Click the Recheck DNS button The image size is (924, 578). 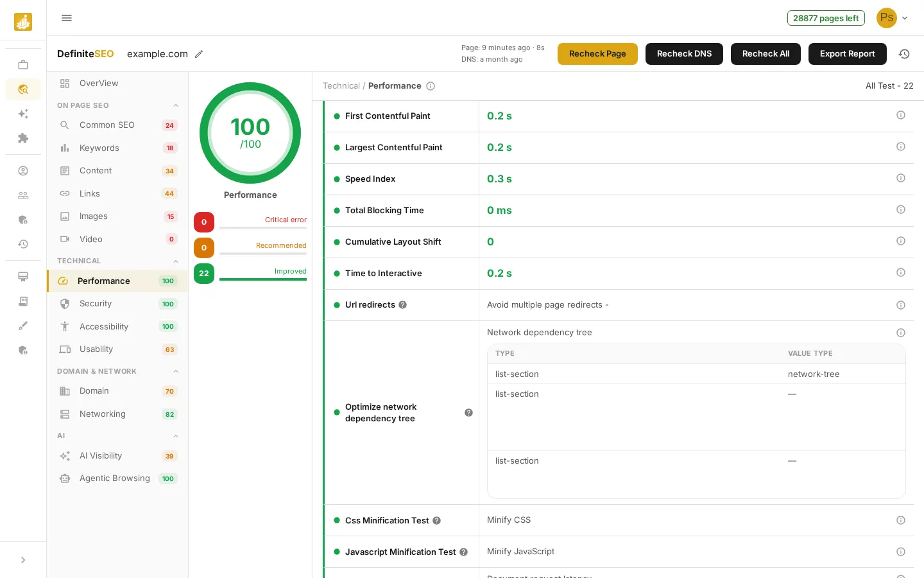684,54
